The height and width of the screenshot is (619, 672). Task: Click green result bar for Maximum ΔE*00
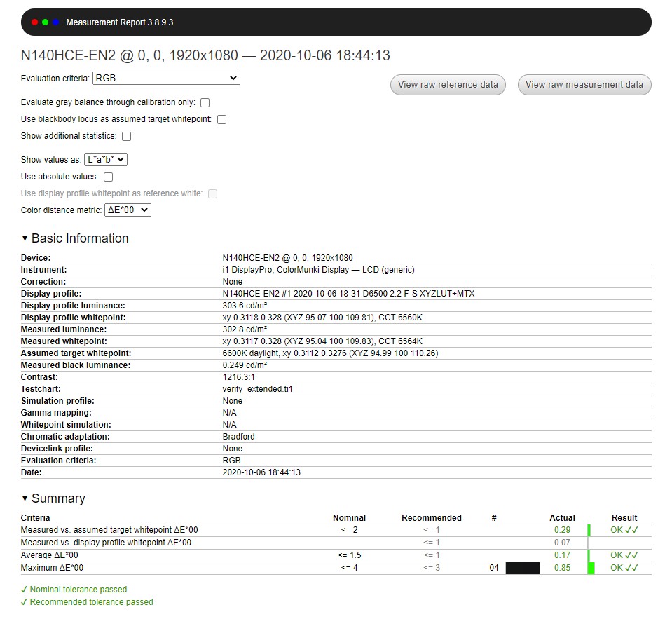[591, 568]
